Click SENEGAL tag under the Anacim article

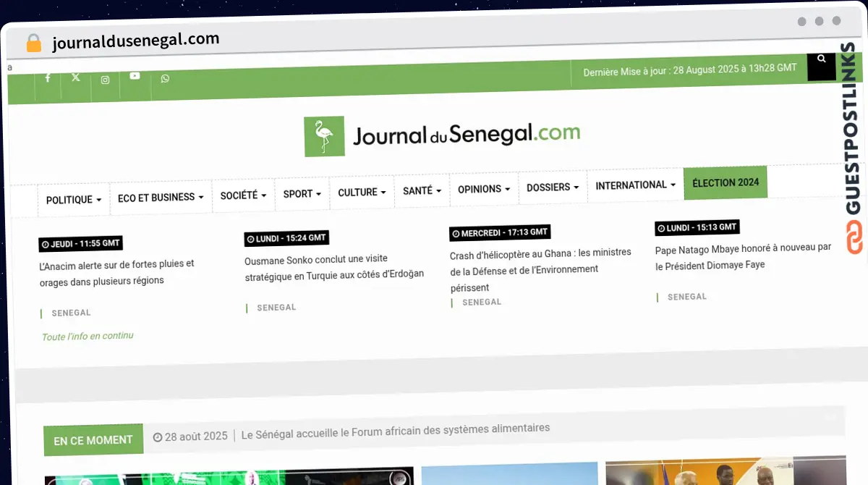point(71,313)
